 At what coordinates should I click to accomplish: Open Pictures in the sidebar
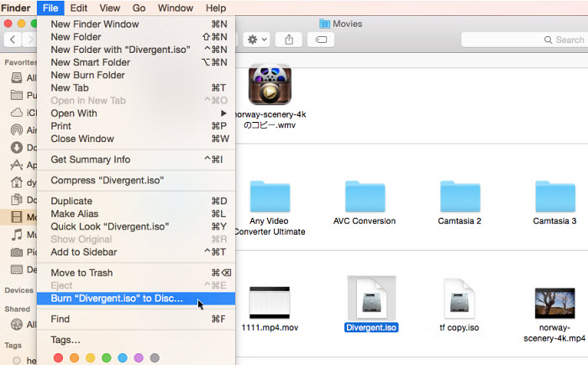click(24, 252)
